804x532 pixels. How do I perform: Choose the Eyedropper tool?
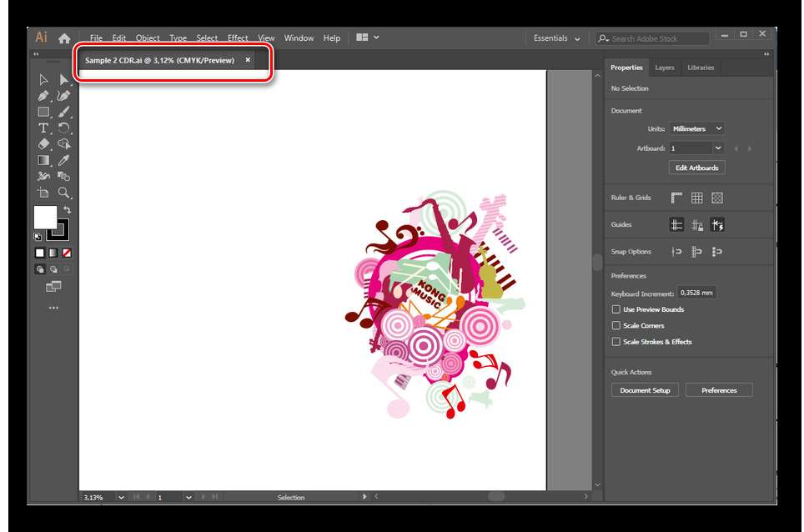click(63, 160)
